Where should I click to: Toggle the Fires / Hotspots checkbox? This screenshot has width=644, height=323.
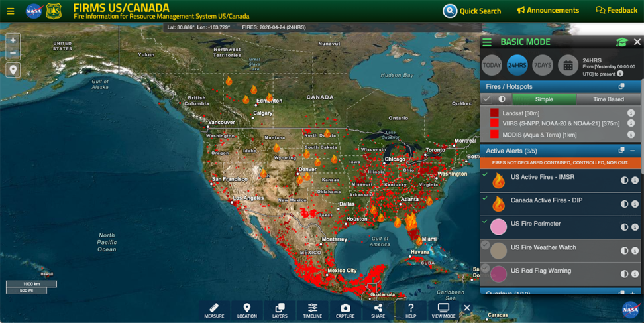pos(487,99)
